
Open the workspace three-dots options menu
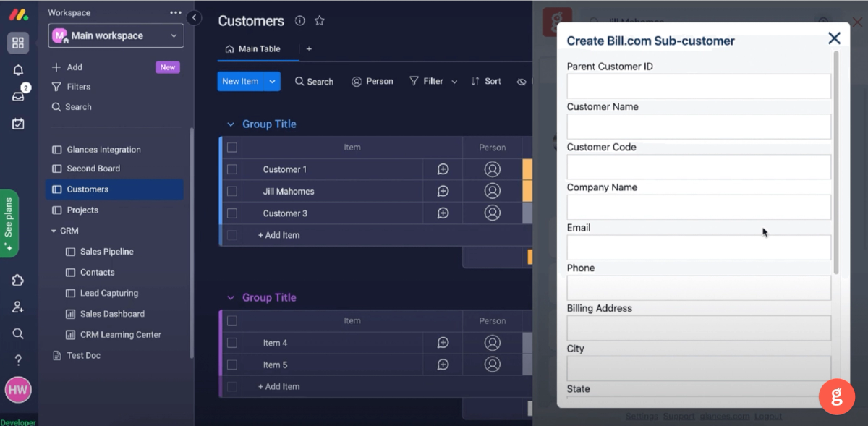pyautogui.click(x=176, y=13)
